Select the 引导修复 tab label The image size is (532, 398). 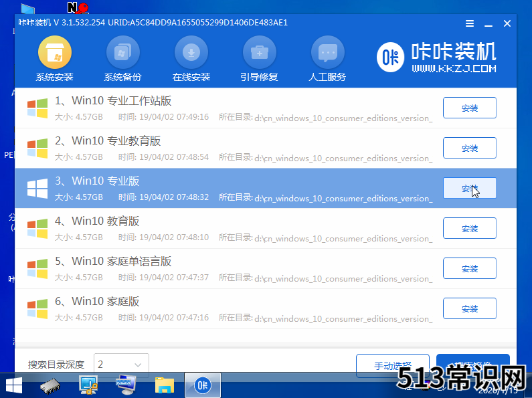259,78
